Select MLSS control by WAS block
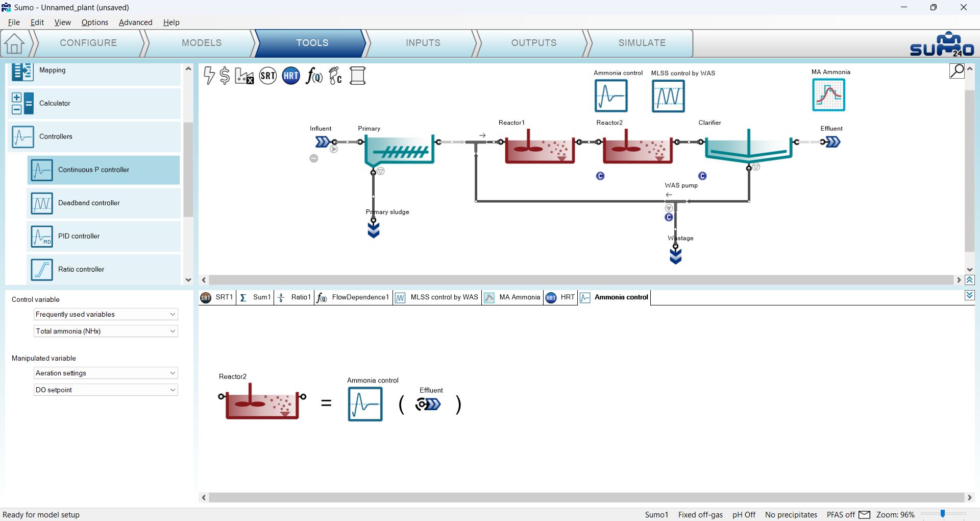The width and height of the screenshot is (980, 521). tap(668, 96)
